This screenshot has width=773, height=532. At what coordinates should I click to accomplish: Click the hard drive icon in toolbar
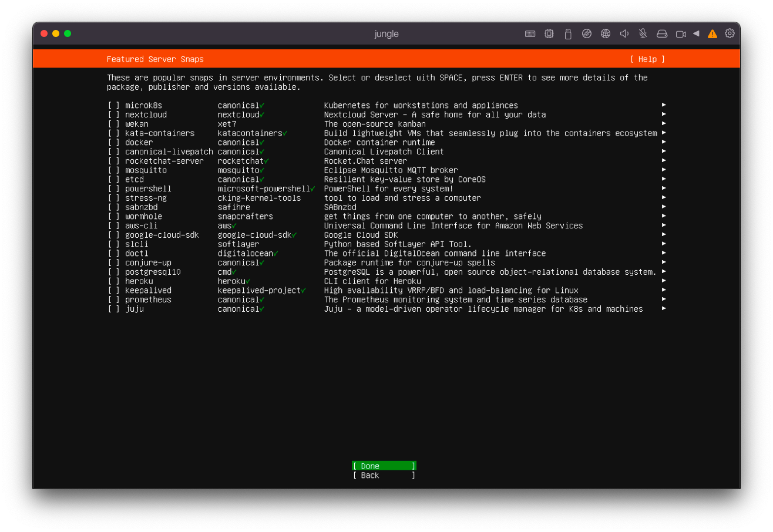[662, 34]
